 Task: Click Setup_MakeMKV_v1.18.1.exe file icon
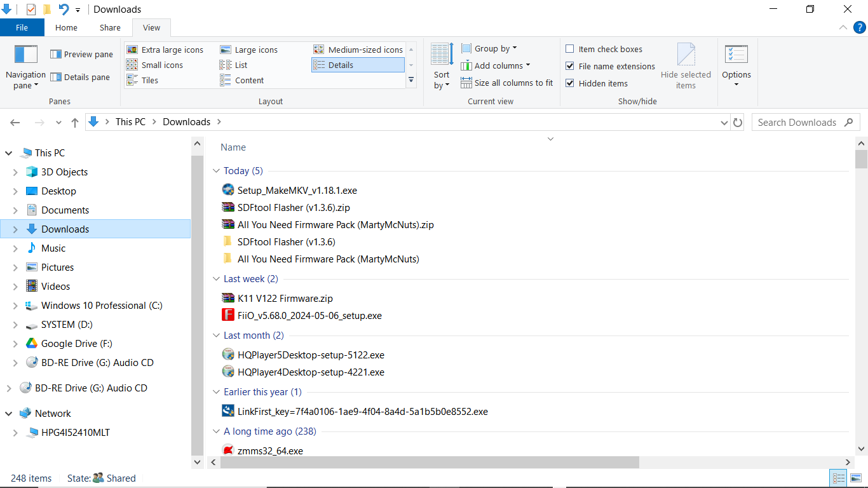pos(228,190)
